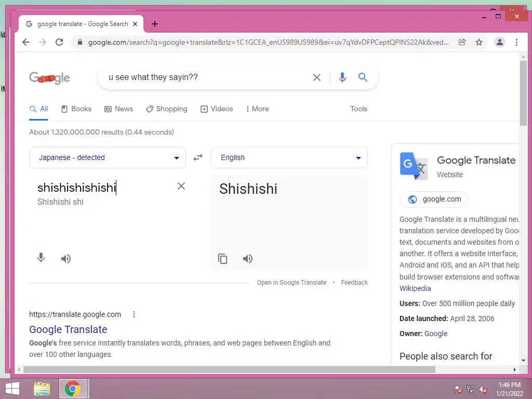Select the All results tab
Image resolution: width=532 pixels, height=399 pixels.
click(x=38, y=109)
